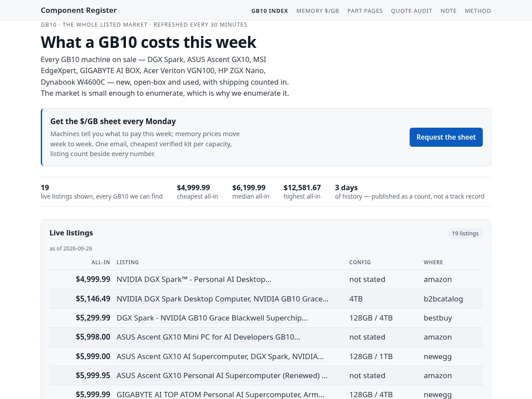Open NVIDIA DGX Spark Desktop Computer listing
The width and height of the screenshot is (532, 399).
click(223, 299)
